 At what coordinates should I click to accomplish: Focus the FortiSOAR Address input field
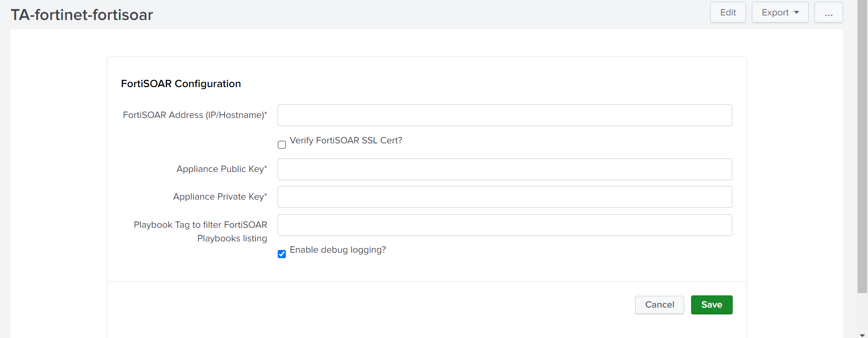[505, 115]
